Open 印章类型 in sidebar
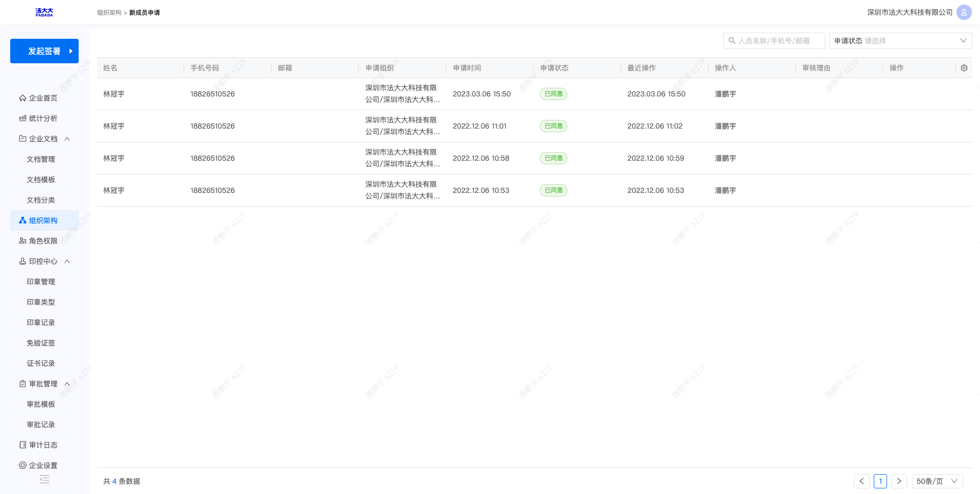This screenshot has width=980, height=494. pyautogui.click(x=41, y=302)
